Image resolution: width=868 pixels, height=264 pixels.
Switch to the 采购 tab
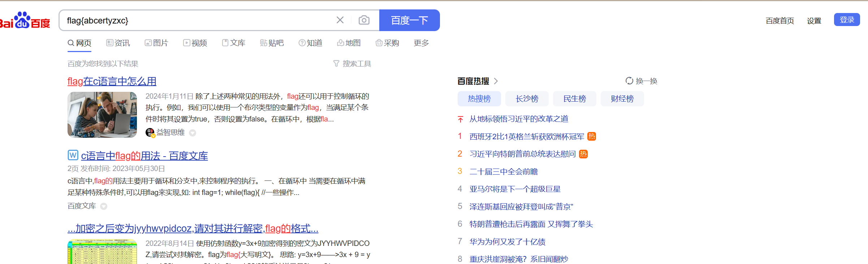pos(387,43)
